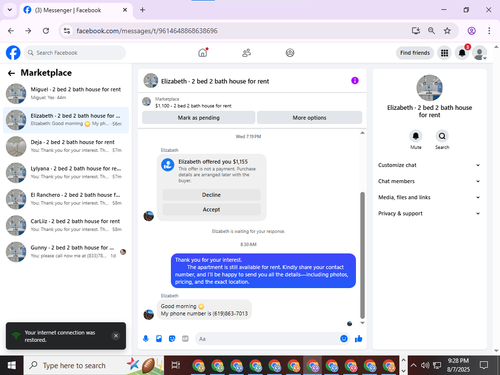Show hidden system tray icons
Image resolution: width=500 pixels, height=375 pixels.
pos(413,365)
